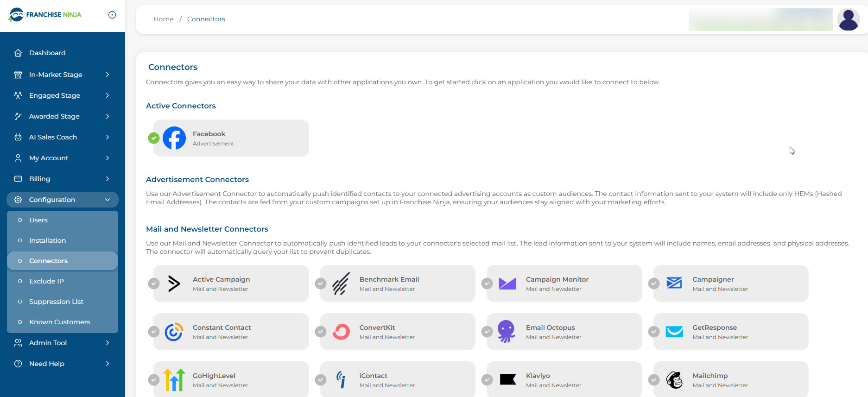Open the Facebook Advertisement connector name
The image size is (868, 397).
pos(209,134)
